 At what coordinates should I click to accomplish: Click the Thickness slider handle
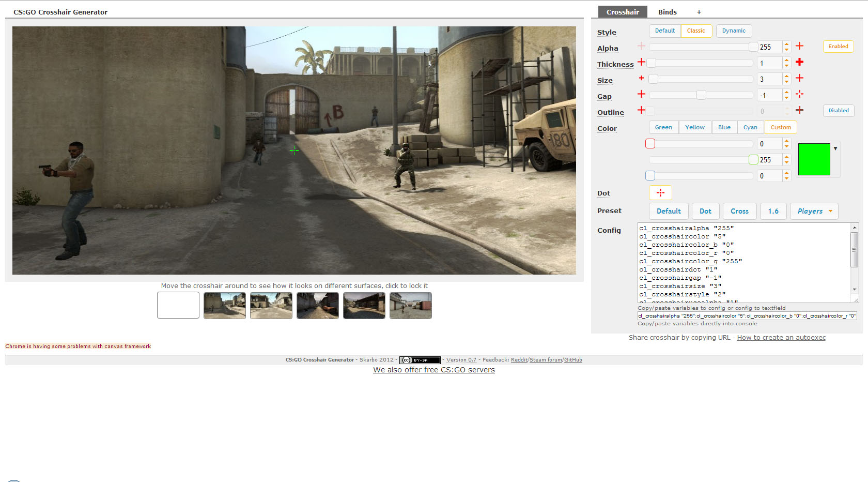pyautogui.click(x=652, y=63)
